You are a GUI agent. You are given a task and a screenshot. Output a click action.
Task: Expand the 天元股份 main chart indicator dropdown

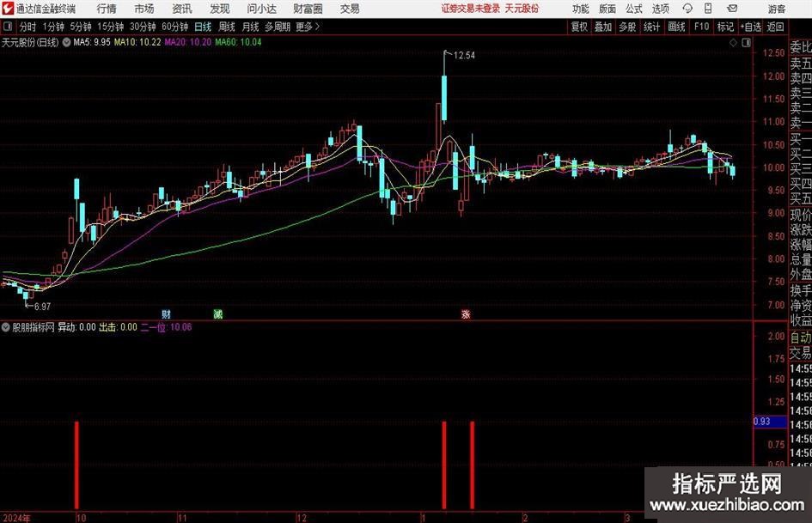[66, 42]
